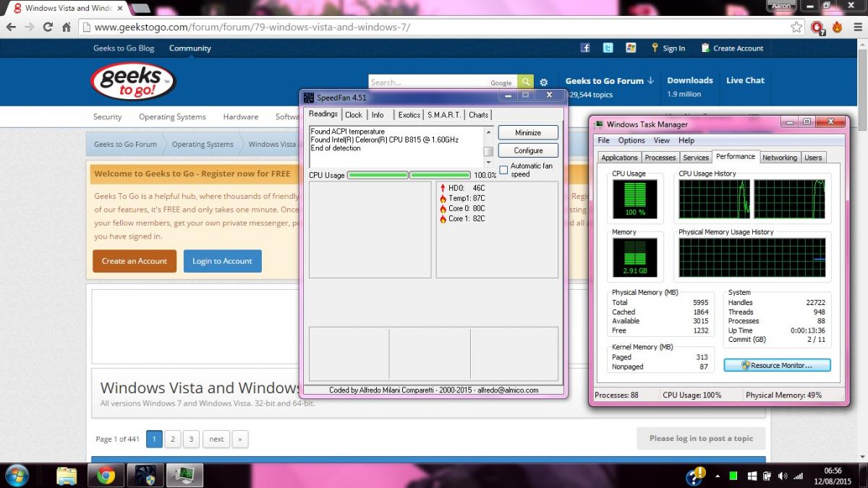Show hidden tray icons arrow

click(716, 476)
